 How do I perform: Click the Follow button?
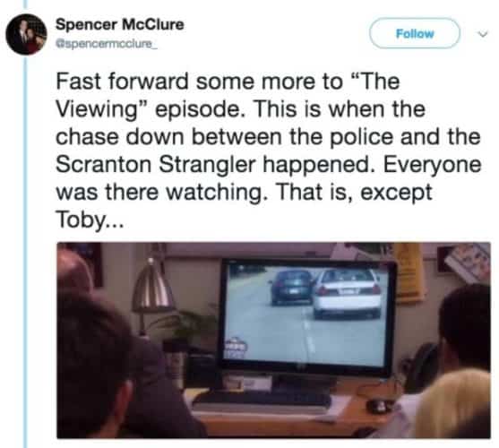[415, 33]
